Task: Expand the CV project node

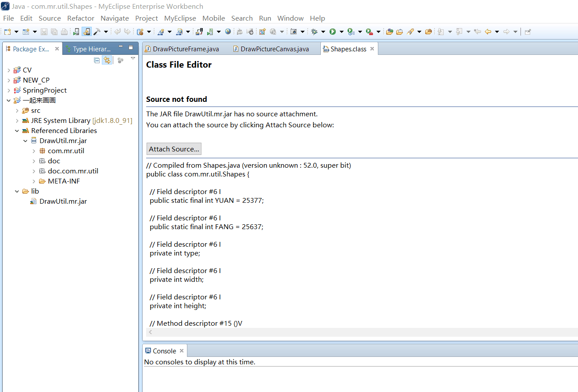Action: tap(9, 70)
